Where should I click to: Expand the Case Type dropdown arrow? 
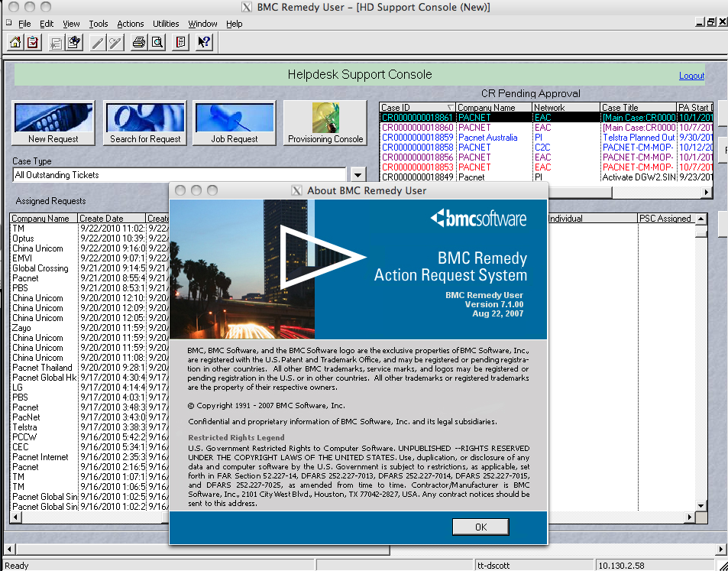tap(358, 175)
